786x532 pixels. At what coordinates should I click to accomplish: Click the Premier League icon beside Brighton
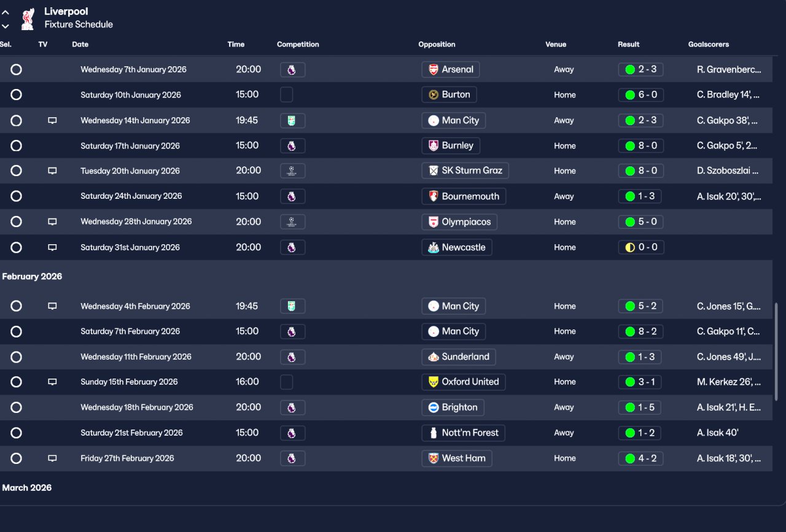292,407
